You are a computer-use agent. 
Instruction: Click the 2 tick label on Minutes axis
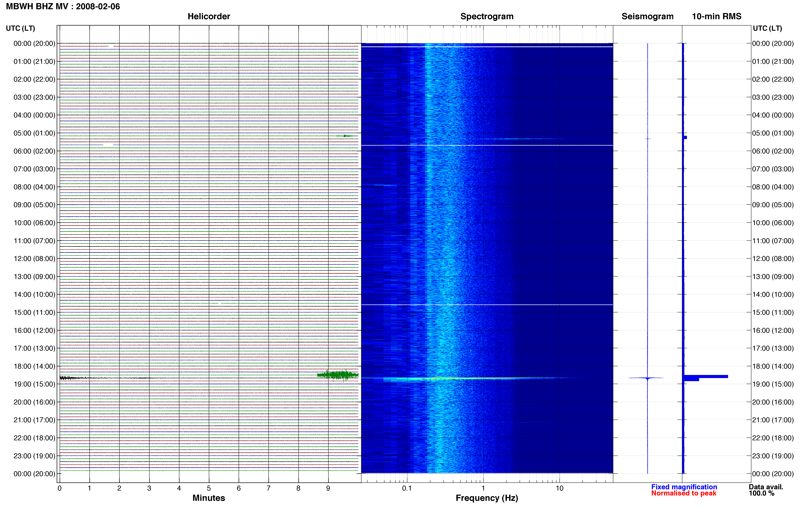119,488
